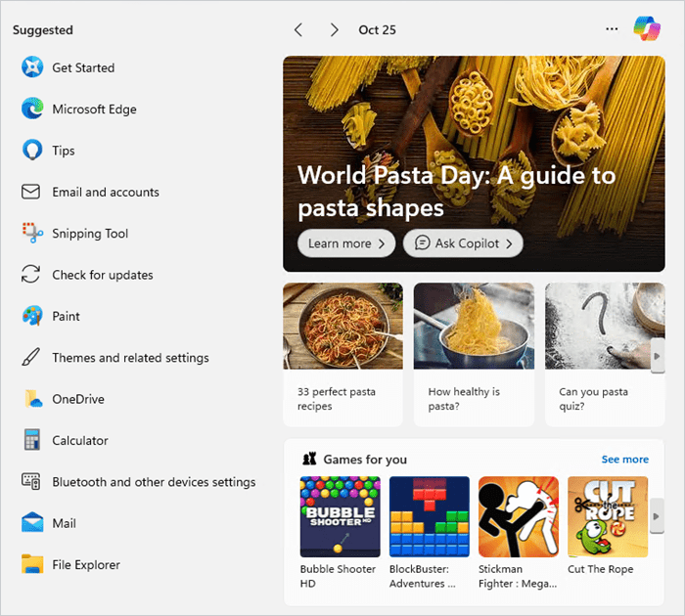The width and height of the screenshot is (685, 616).
Task: Click the Ask Copilot button
Action: [x=463, y=243]
